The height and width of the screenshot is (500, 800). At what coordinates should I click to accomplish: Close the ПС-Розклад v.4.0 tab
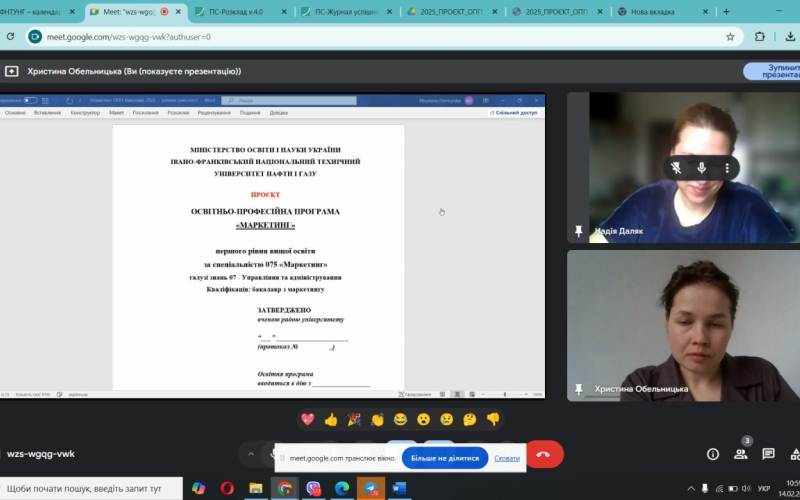284,12
